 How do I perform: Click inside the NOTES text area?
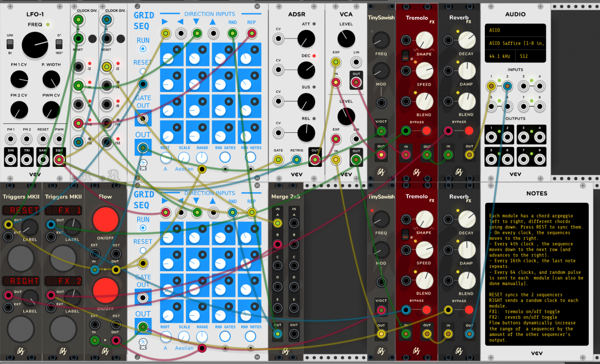pyautogui.click(x=536, y=274)
